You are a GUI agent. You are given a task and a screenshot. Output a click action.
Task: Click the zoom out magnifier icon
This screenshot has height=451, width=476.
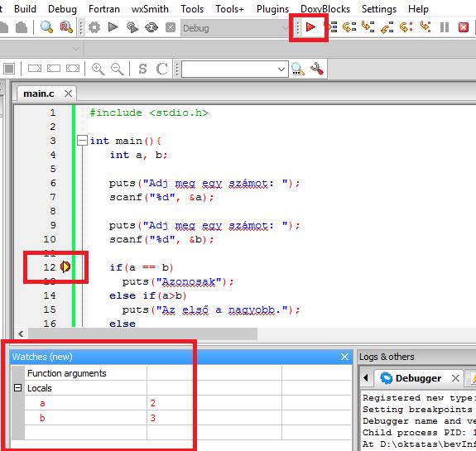(x=118, y=69)
